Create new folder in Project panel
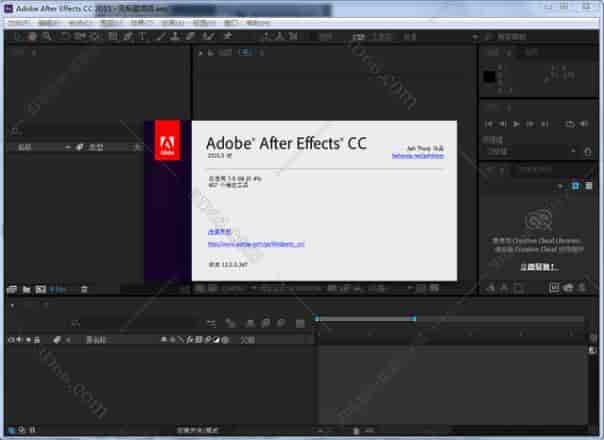Viewport: 604px width, 440px height. (x=26, y=289)
